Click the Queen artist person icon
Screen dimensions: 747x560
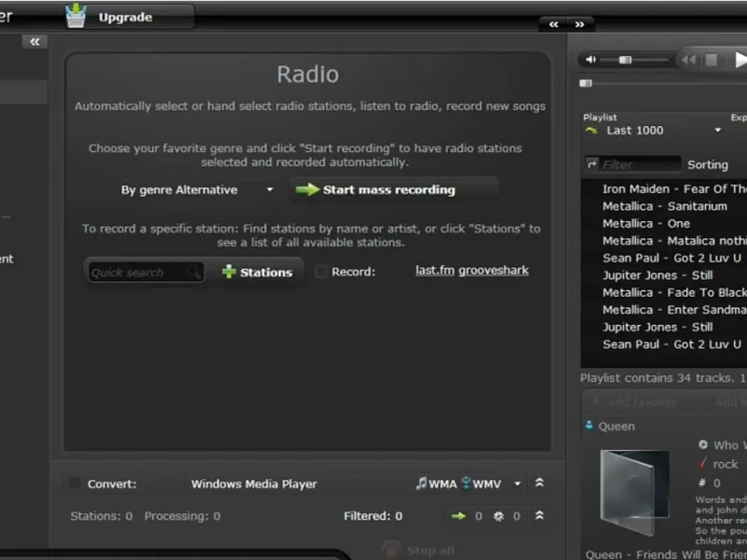point(588,426)
